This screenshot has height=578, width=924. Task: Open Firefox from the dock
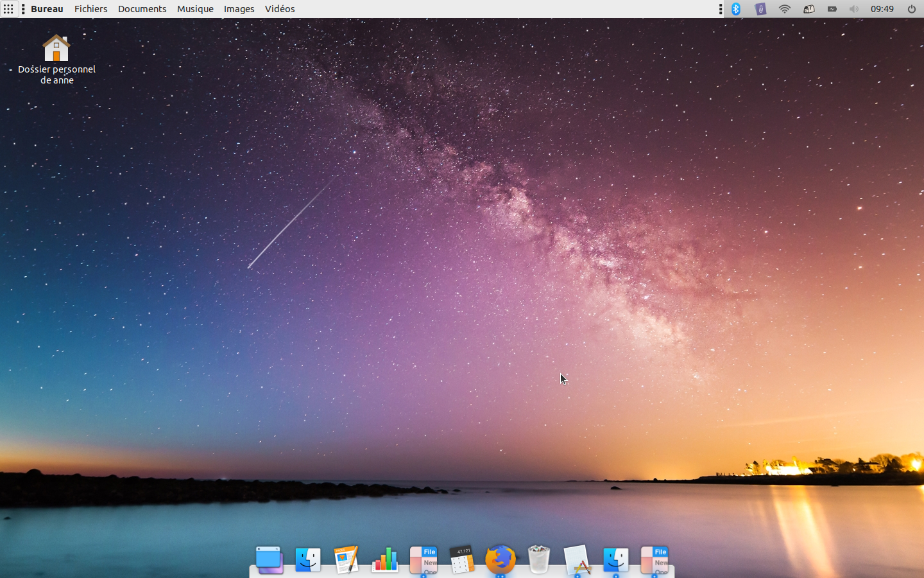tap(501, 560)
